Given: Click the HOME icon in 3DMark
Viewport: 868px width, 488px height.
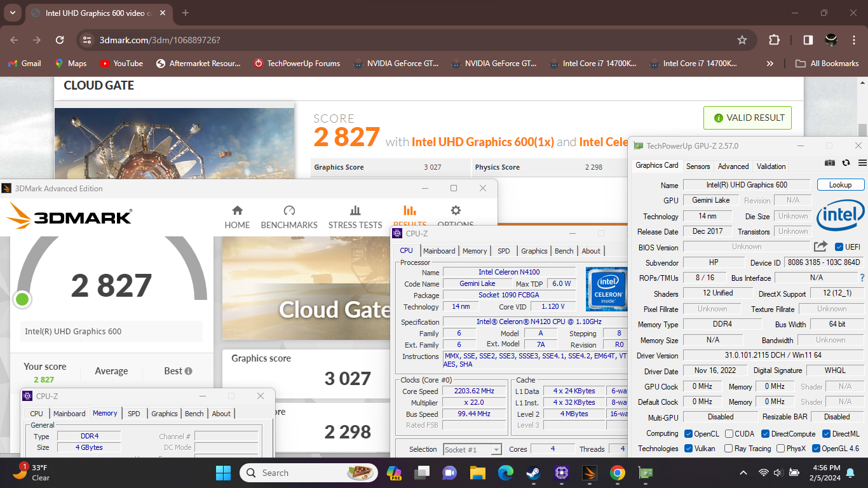Looking at the screenshot, I should 237,211.
